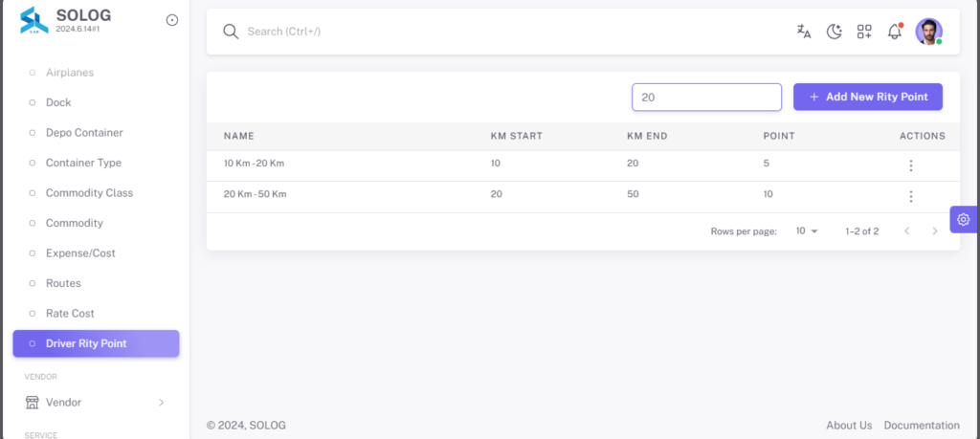Open the About Us footer link
Image resolution: width=980 pixels, height=439 pixels.
[x=849, y=426]
